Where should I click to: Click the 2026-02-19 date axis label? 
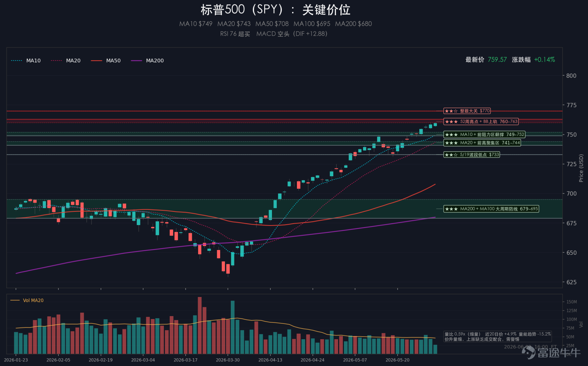101,360
